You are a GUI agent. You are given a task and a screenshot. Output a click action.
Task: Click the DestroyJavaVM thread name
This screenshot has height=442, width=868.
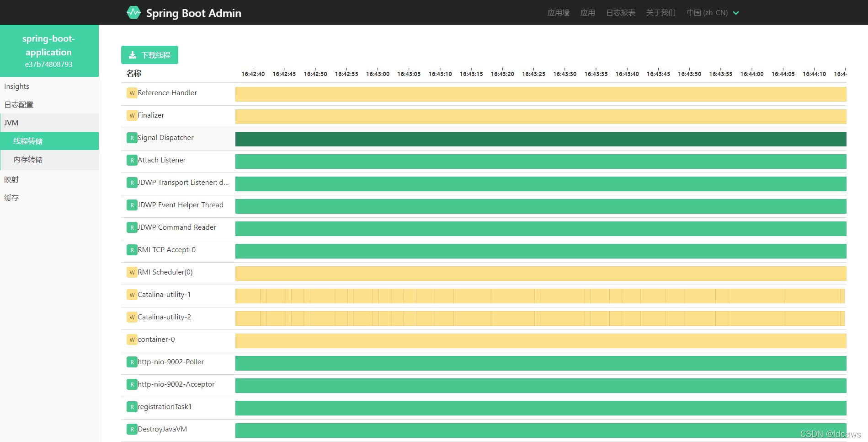click(x=162, y=429)
